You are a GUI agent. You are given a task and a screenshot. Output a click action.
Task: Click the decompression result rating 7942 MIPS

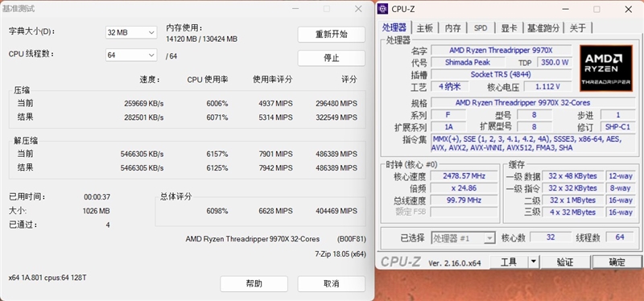pyautogui.click(x=275, y=168)
